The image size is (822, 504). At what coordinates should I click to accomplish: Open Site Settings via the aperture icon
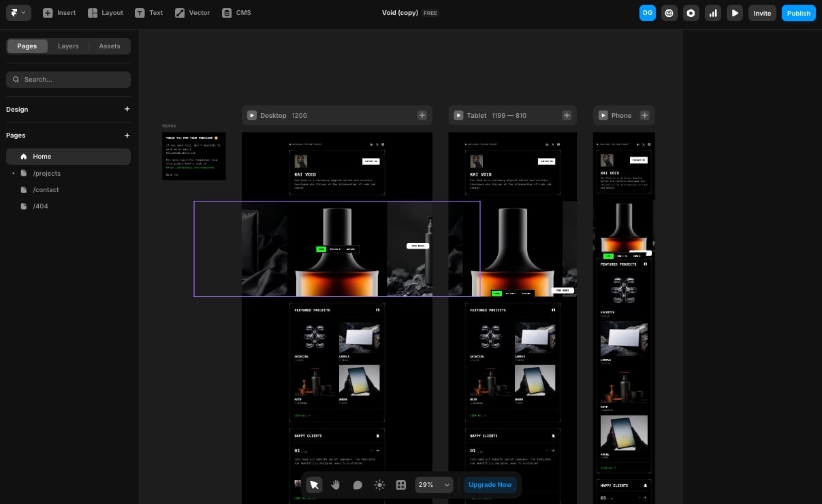(691, 13)
